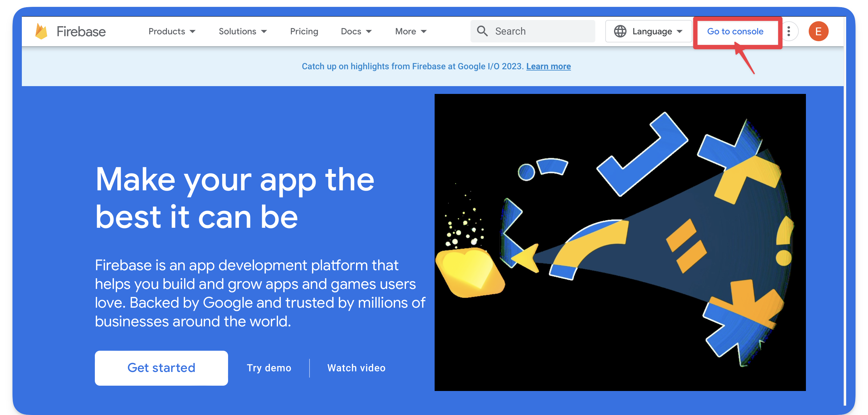Click the Docs chevron arrow
Image resolution: width=868 pixels, height=415 pixels.
pos(369,31)
